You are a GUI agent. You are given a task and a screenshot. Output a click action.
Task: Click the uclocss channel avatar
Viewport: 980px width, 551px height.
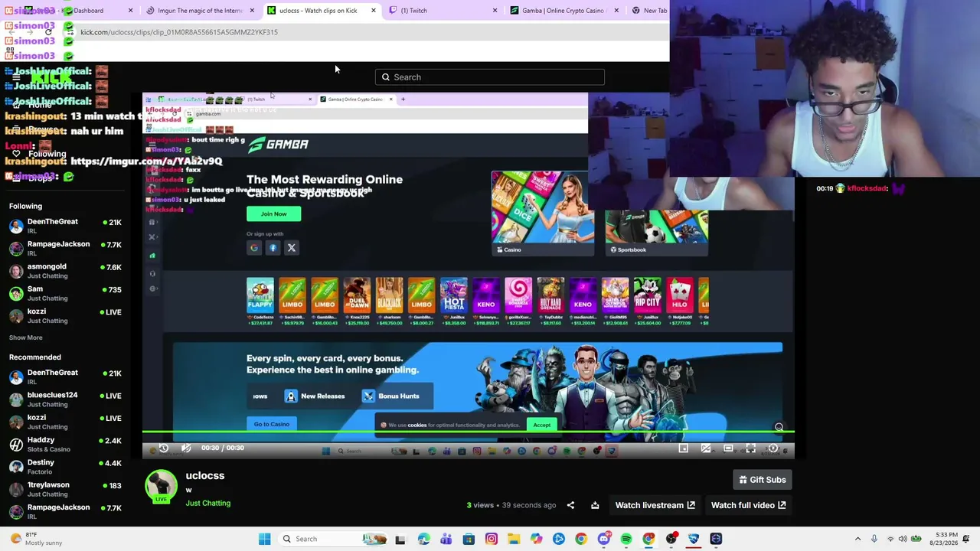(161, 487)
